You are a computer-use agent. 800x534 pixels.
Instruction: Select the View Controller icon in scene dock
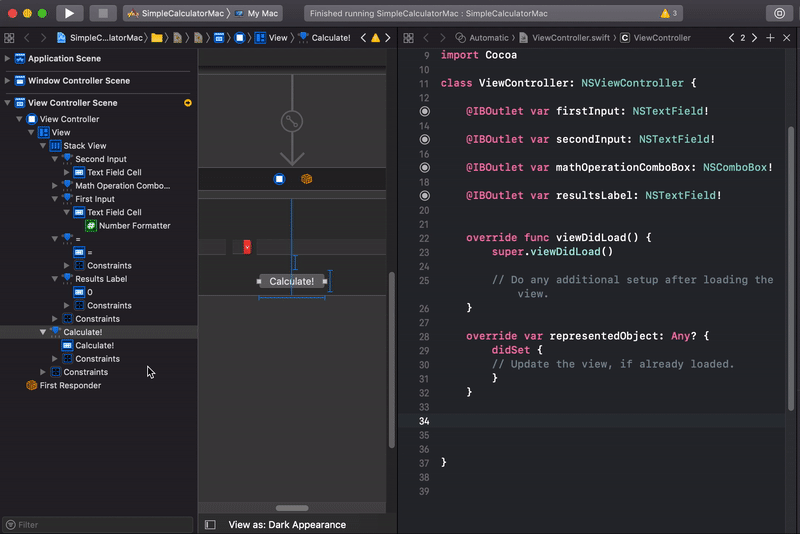coord(279,179)
